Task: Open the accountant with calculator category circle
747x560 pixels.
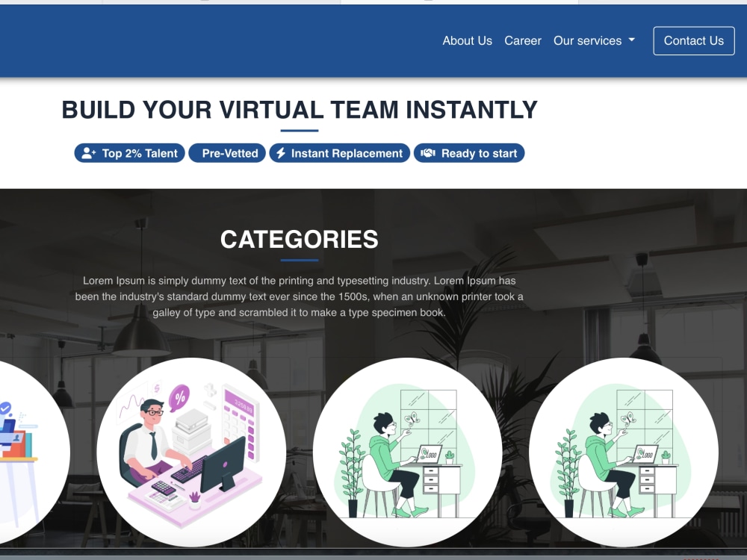Action: [191, 452]
